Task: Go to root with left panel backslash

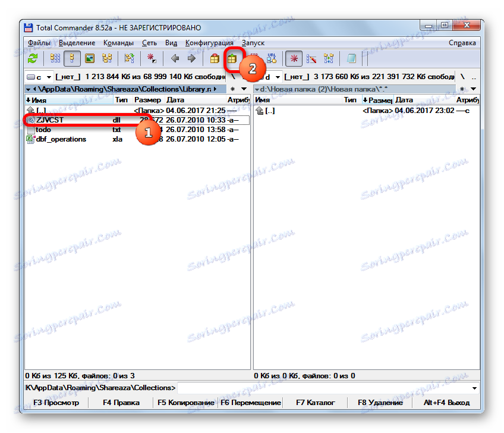Action: coord(234,77)
